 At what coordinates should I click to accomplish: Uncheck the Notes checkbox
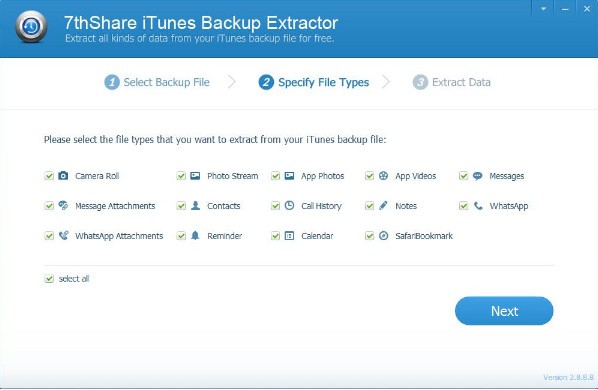coord(369,206)
